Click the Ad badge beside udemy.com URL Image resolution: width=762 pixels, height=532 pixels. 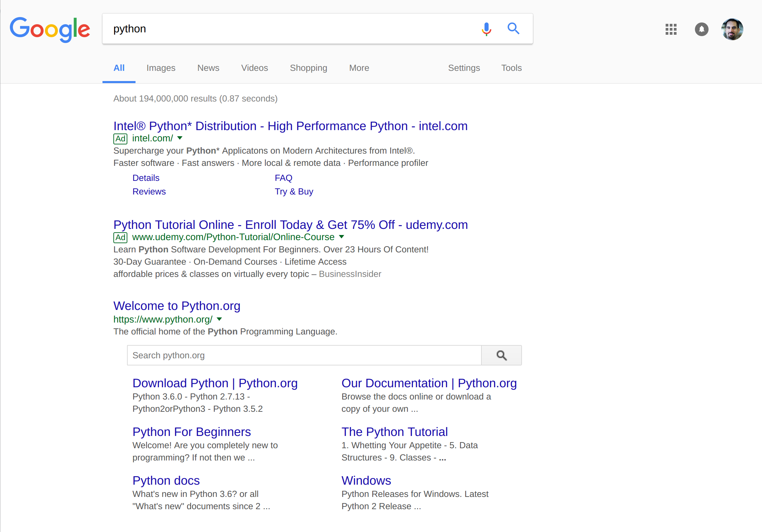(x=120, y=237)
